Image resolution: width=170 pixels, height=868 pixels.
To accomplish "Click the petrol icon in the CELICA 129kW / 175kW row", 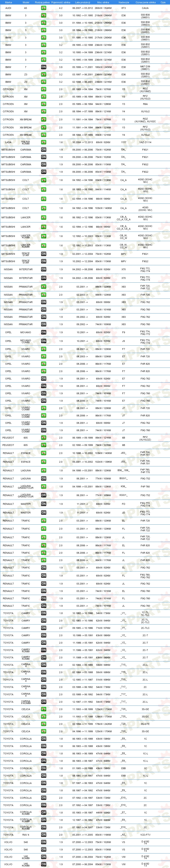I will point(43,717).
